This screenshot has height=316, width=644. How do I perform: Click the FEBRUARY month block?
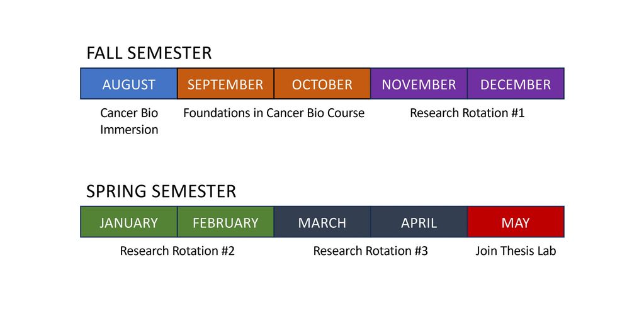pyautogui.click(x=225, y=222)
